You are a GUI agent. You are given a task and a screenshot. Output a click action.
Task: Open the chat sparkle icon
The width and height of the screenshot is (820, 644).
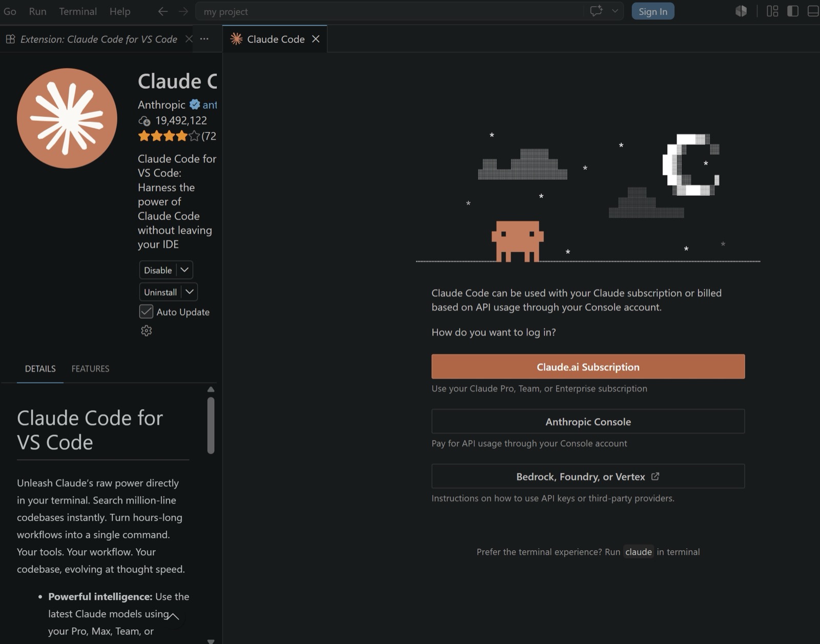click(596, 11)
